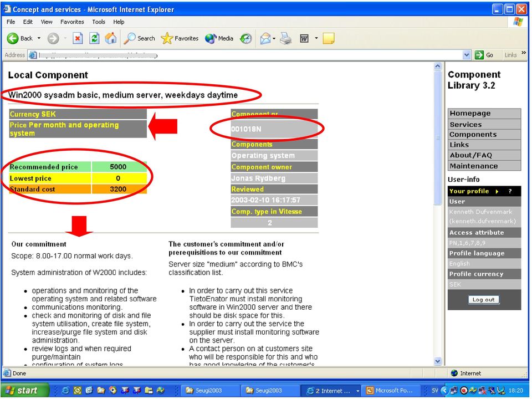
Task: Print the page using the printer icon
Action: pos(286,39)
